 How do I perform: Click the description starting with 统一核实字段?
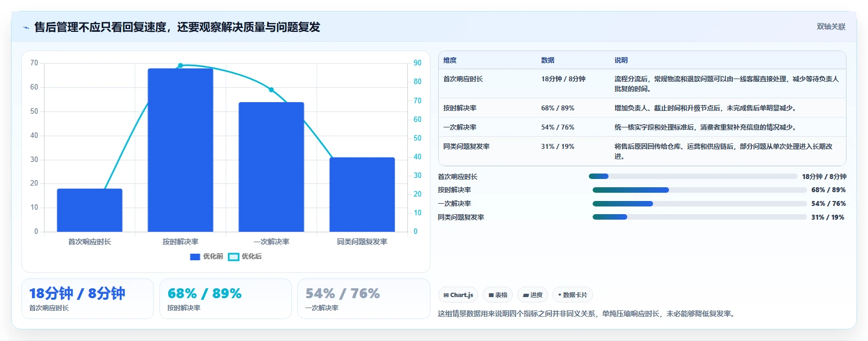[x=705, y=127]
